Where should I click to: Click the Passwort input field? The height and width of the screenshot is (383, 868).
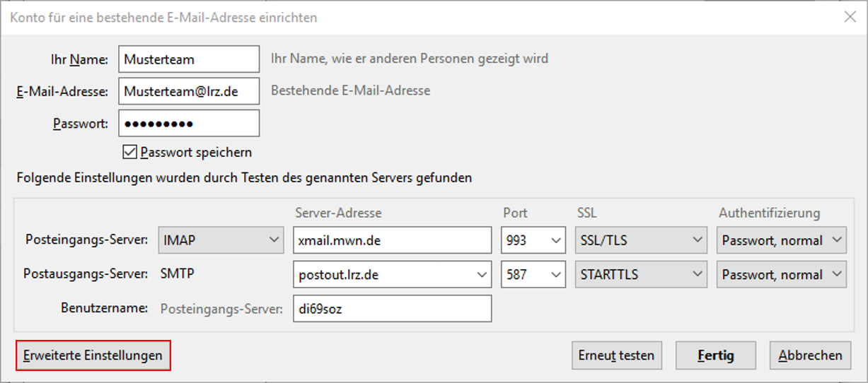click(x=189, y=123)
